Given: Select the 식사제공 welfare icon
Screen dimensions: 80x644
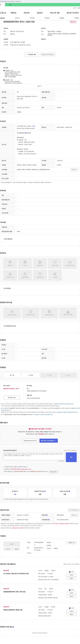Looking at the screenshot, I should tap(55, 275).
